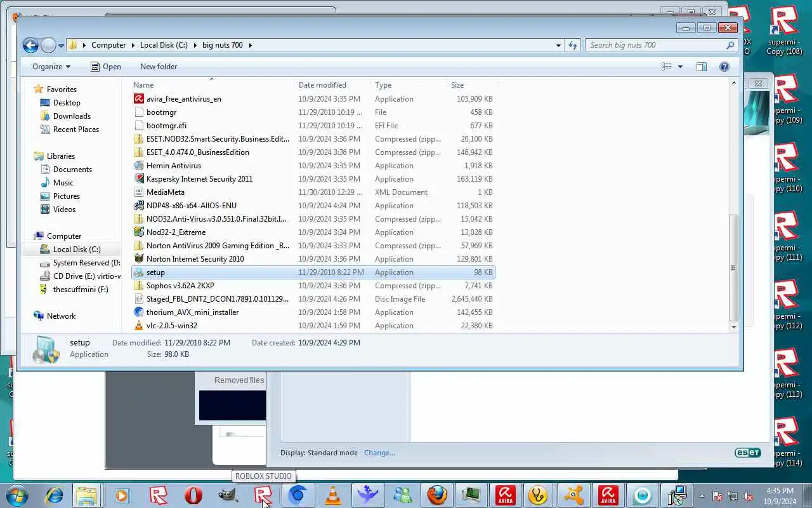Viewport: 812px width, 508px height.
Task: Open the Windows Start orb
Action: [x=17, y=495]
